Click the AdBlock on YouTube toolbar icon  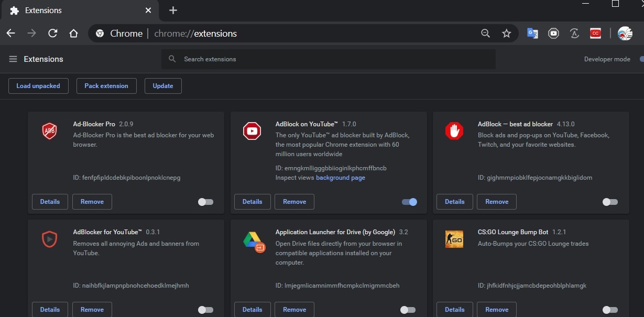(x=553, y=34)
